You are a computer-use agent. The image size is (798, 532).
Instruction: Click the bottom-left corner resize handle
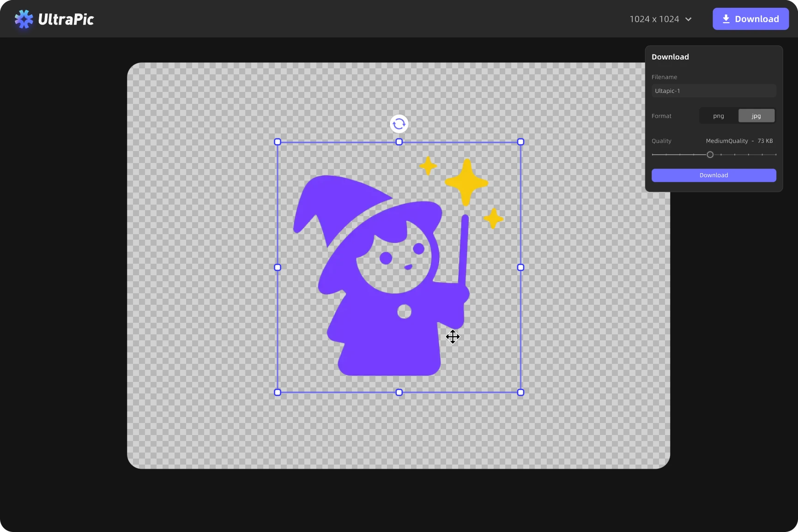click(x=278, y=393)
